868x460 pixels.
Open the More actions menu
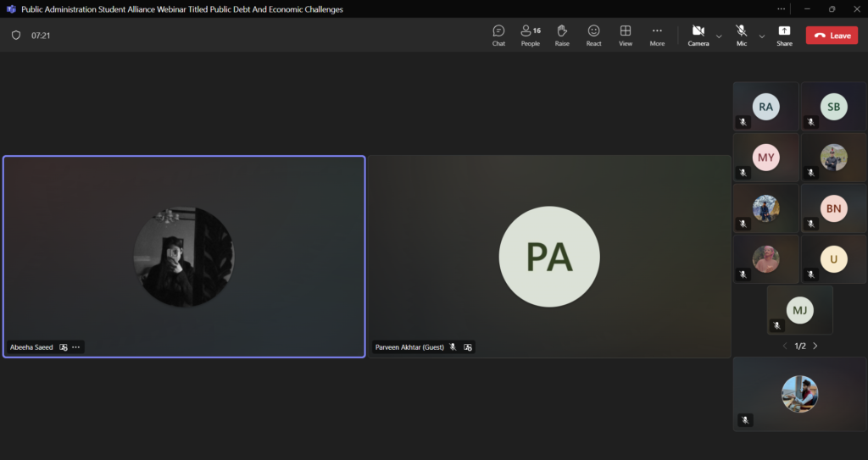click(657, 36)
